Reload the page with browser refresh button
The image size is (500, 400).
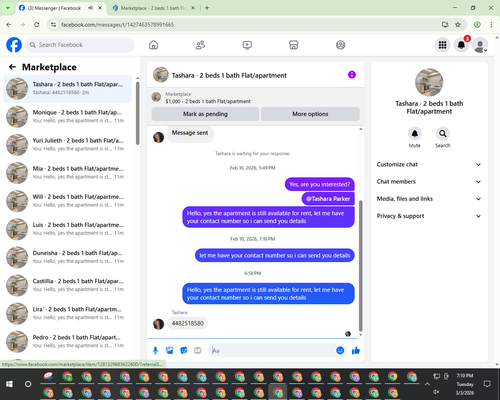(37, 24)
